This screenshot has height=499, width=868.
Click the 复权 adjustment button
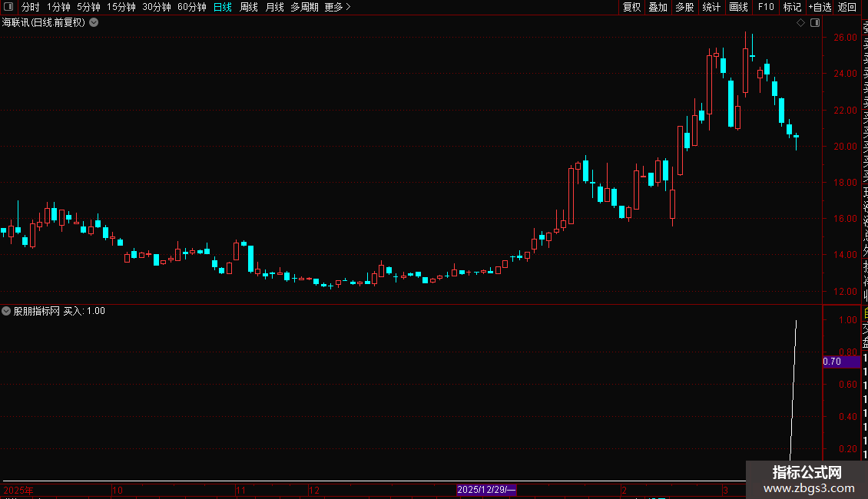pos(631,7)
